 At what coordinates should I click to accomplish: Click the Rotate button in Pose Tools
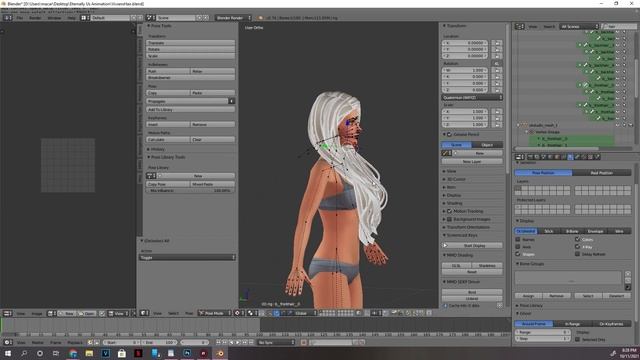[x=190, y=49]
